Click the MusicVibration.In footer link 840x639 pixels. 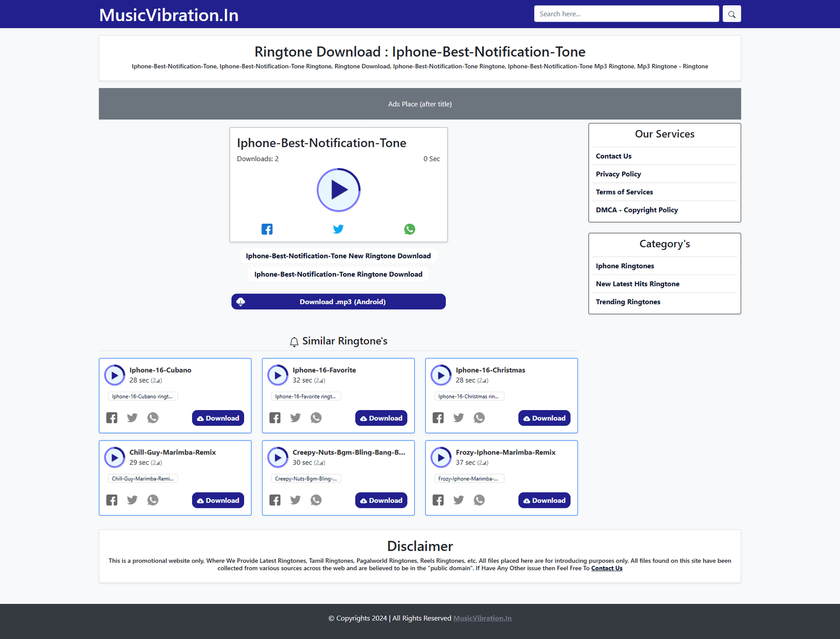click(x=482, y=619)
